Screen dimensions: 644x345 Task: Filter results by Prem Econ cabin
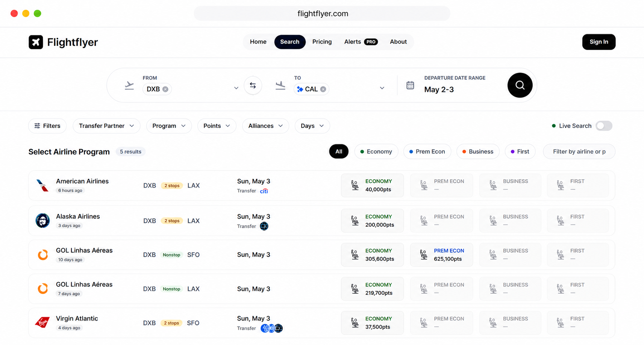point(427,151)
